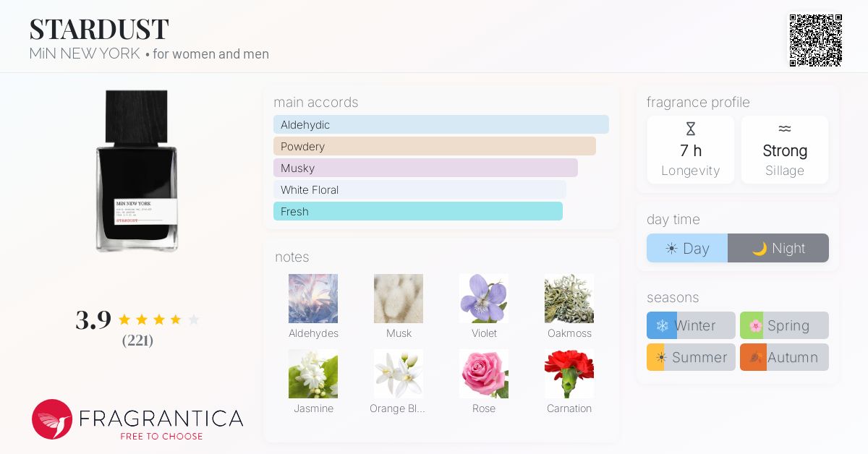Select the Day time option
The image size is (868, 454).
coord(687,248)
